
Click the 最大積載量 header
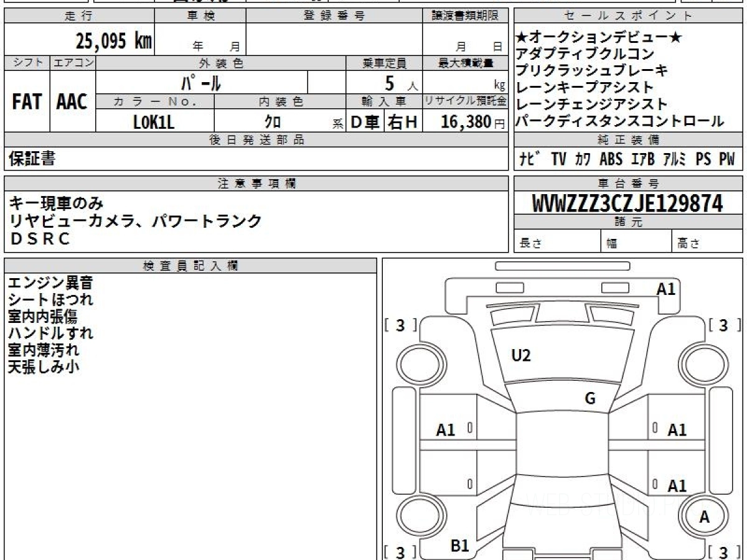click(x=465, y=63)
